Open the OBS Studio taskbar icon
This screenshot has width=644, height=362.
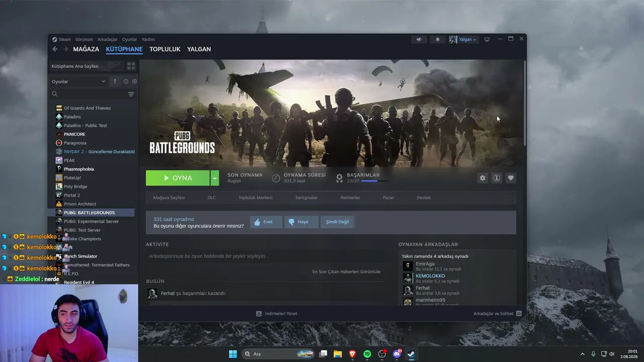[x=382, y=354]
